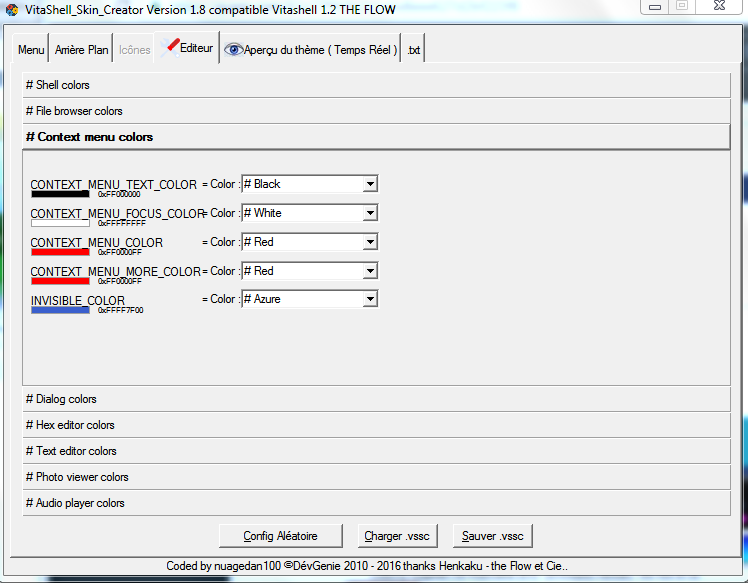Image resolution: width=748 pixels, height=583 pixels.
Task: Click the CONTEXT_MENU_TEXT_COLOR label
Action: (114, 185)
